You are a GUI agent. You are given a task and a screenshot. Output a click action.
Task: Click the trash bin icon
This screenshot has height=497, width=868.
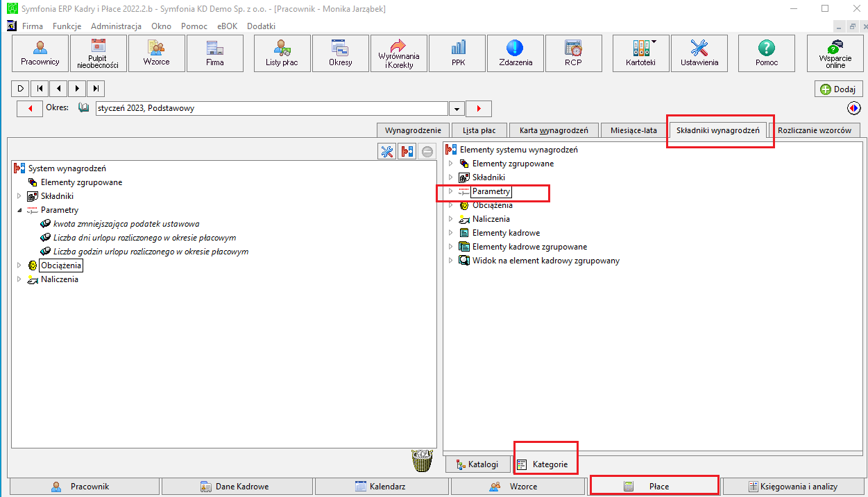(x=422, y=460)
